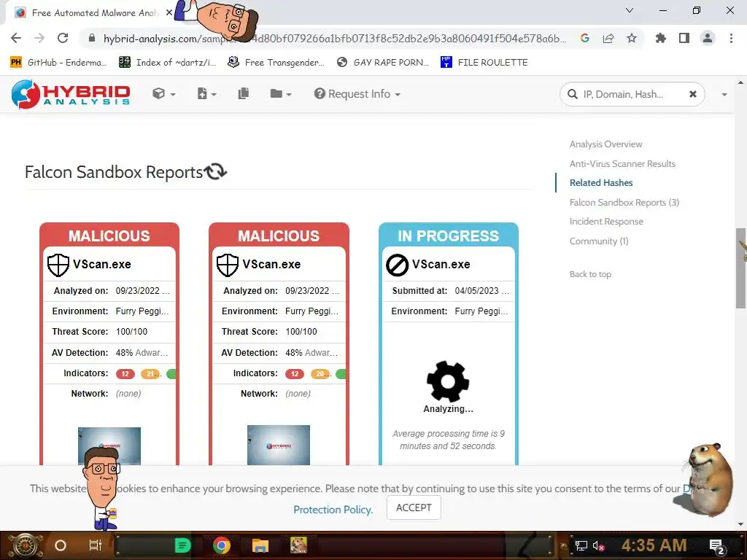The width and height of the screenshot is (747, 560).
Task: Click the Hybrid Analysis logo
Action: point(71,94)
